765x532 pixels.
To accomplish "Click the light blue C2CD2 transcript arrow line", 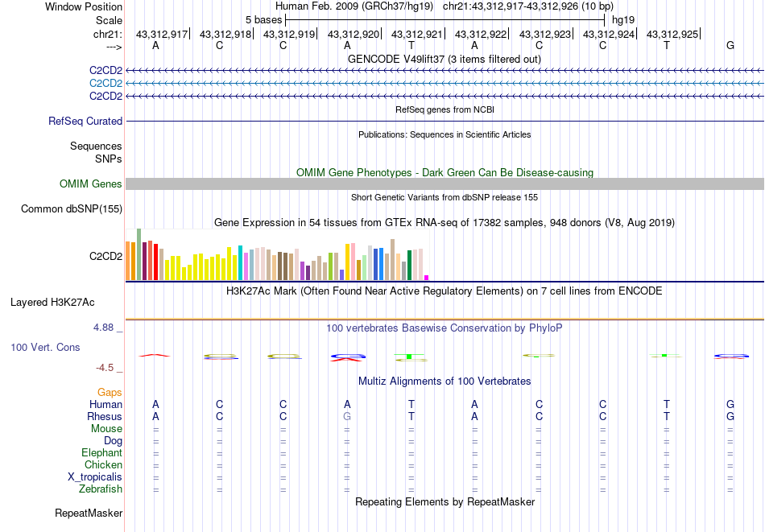I will point(445,84).
